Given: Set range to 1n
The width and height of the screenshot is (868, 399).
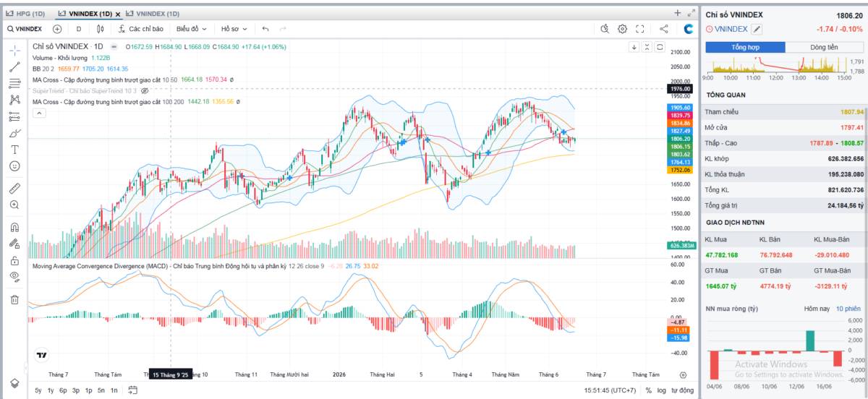Looking at the screenshot, I should [x=114, y=390].
